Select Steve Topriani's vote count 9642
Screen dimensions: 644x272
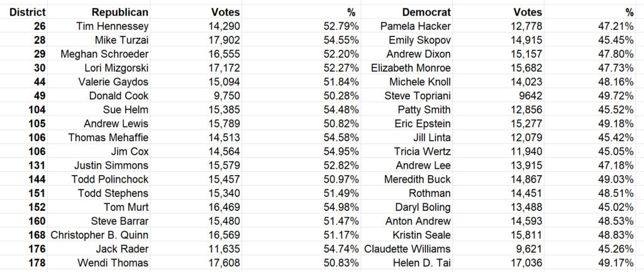498,96
